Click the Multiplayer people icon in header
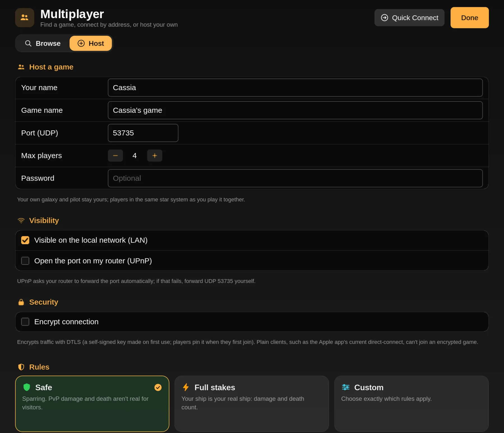Image resolution: width=504 pixels, height=433 pixels. [25, 18]
